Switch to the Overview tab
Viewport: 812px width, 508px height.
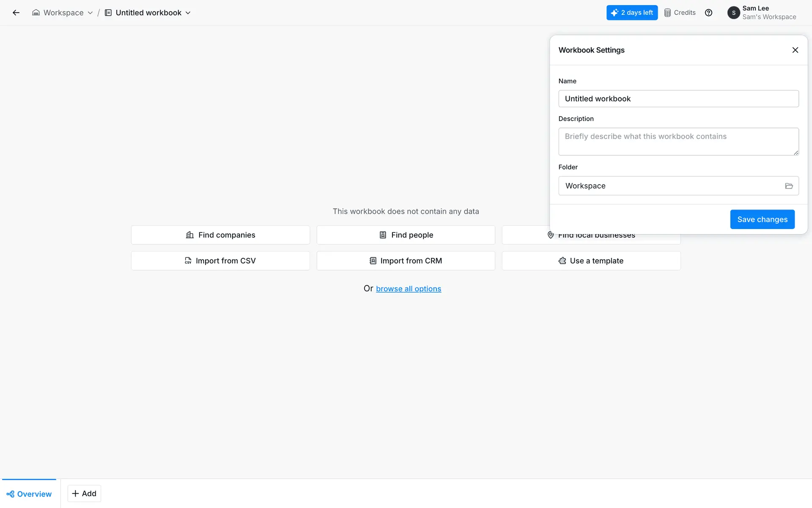pyautogui.click(x=29, y=494)
